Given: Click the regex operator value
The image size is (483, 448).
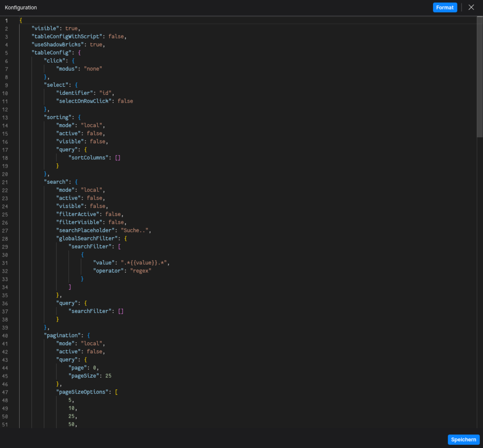Looking at the screenshot, I should click(141, 270).
